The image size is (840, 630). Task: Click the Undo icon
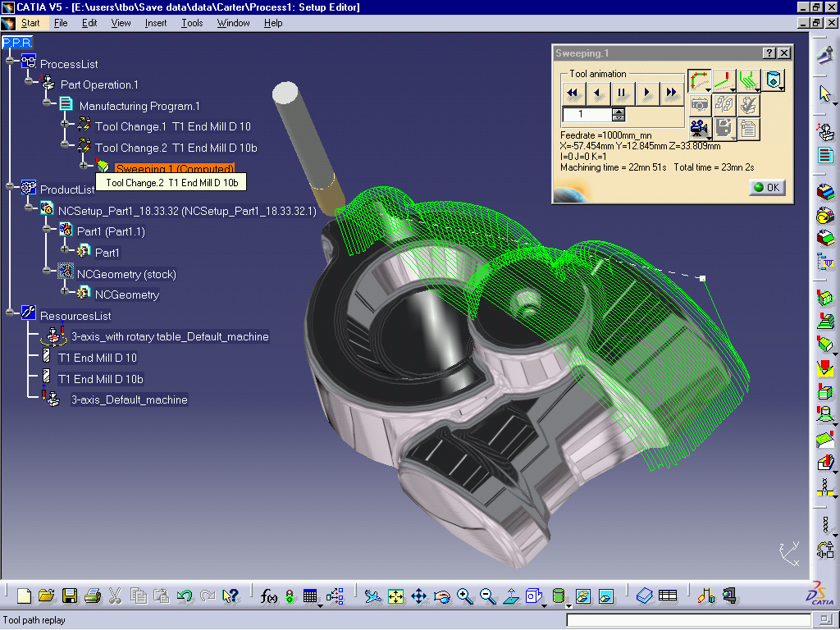[x=185, y=596]
